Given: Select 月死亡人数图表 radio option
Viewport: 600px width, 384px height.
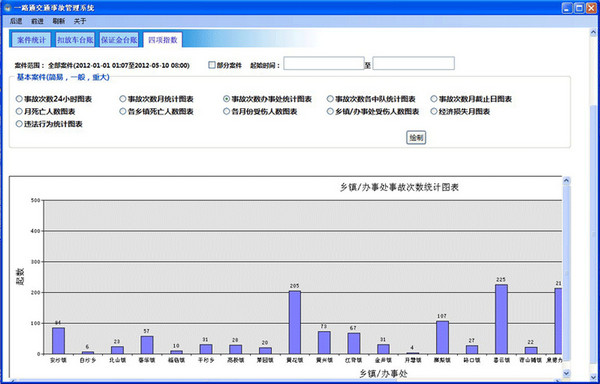Looking at the screenshot, I should [19, 112].
